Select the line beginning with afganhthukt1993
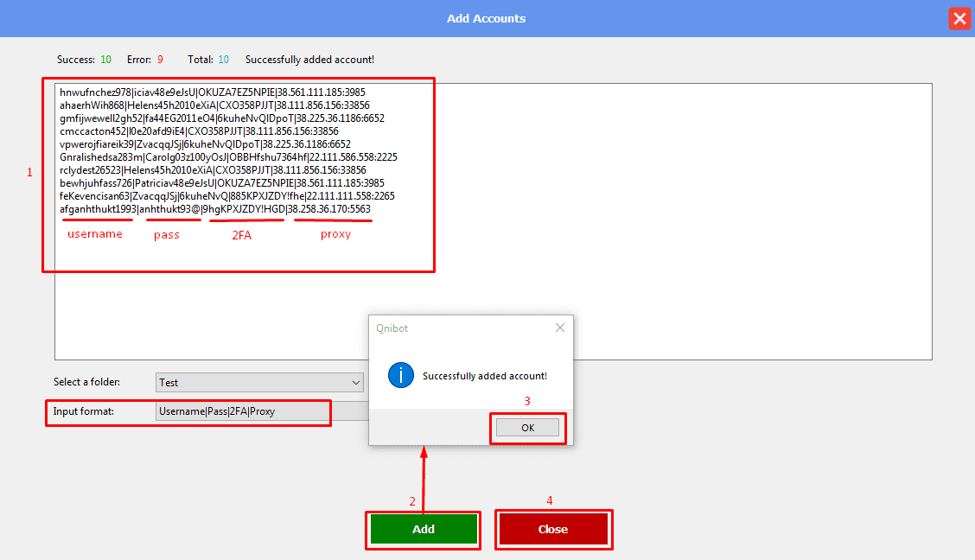 pos(214,209)
